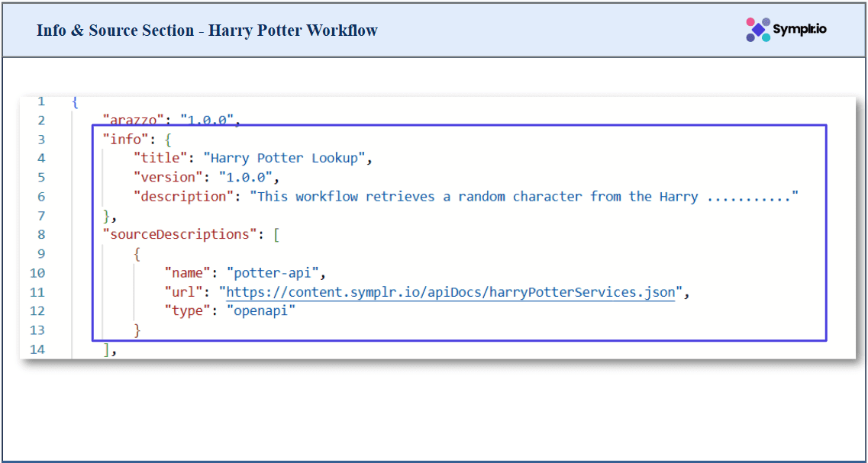Click the "description" key
Viewport: 868px width, 463px height.
[179, 196]
